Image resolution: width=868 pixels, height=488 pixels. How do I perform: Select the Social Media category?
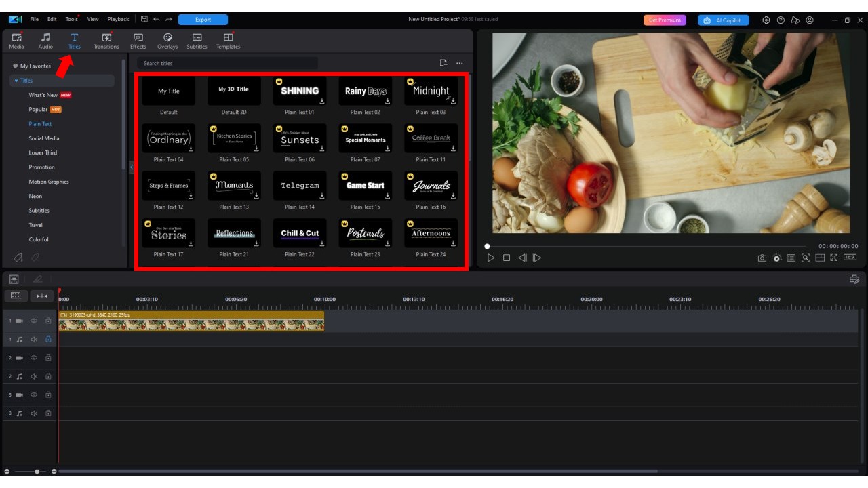[44, 138]
